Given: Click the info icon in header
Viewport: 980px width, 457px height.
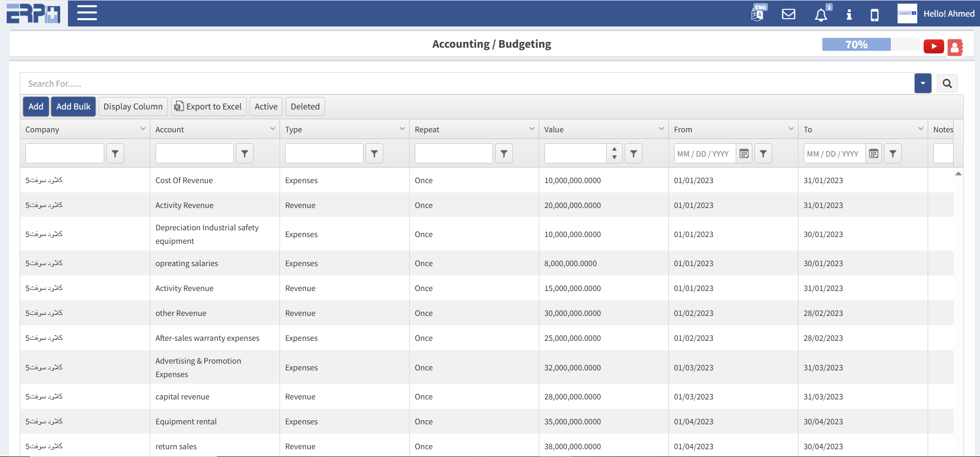Looking at the screenshot, I should coord(849,15).
